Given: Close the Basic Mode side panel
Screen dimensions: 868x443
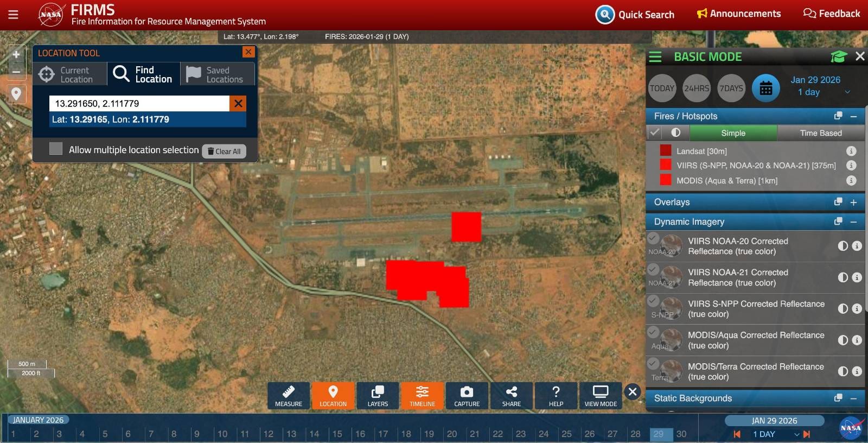Looking at the screenshot, I should coord(860,56).
